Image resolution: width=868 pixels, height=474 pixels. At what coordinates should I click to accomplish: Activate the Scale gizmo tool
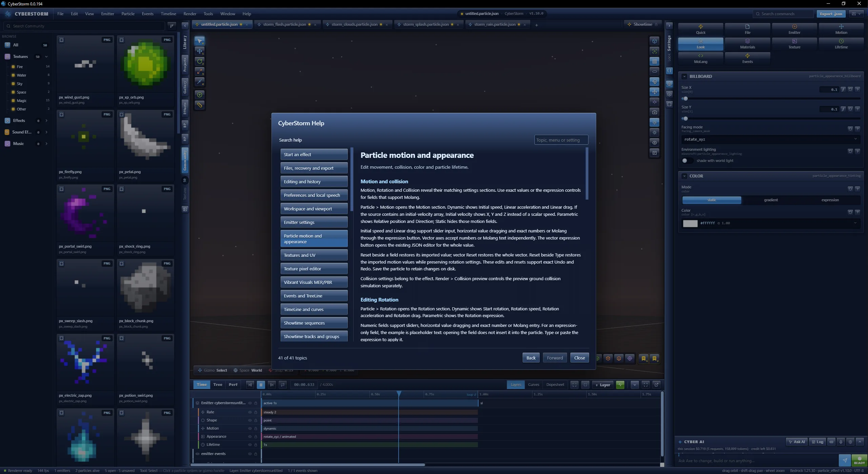coord(200,71)
